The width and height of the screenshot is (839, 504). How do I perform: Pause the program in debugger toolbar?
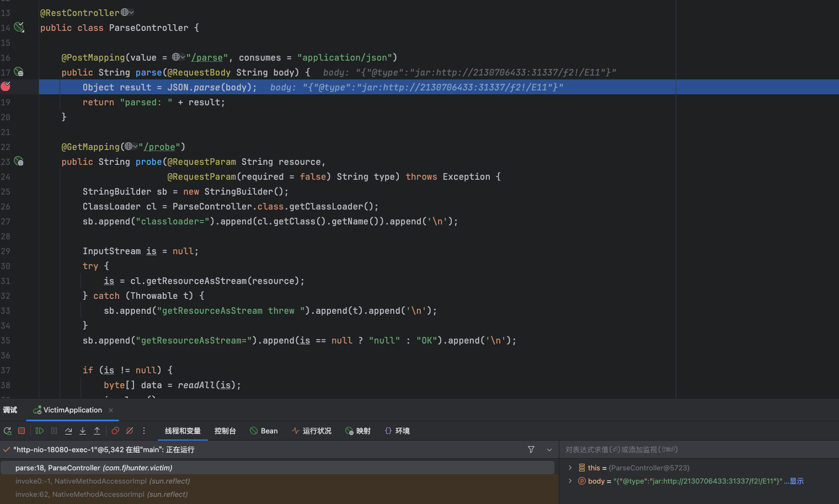[54, 431]
